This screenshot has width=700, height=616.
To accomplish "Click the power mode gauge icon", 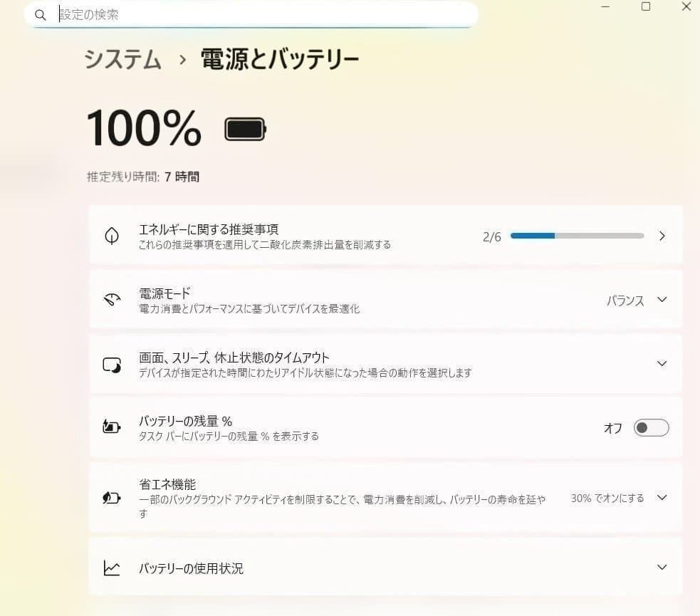I will (112, 300).
